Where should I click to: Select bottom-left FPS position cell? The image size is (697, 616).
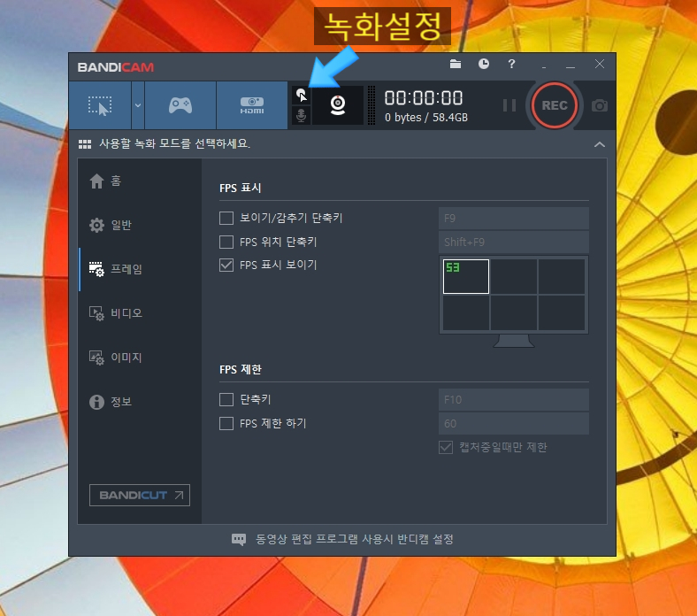click(466, 312)
